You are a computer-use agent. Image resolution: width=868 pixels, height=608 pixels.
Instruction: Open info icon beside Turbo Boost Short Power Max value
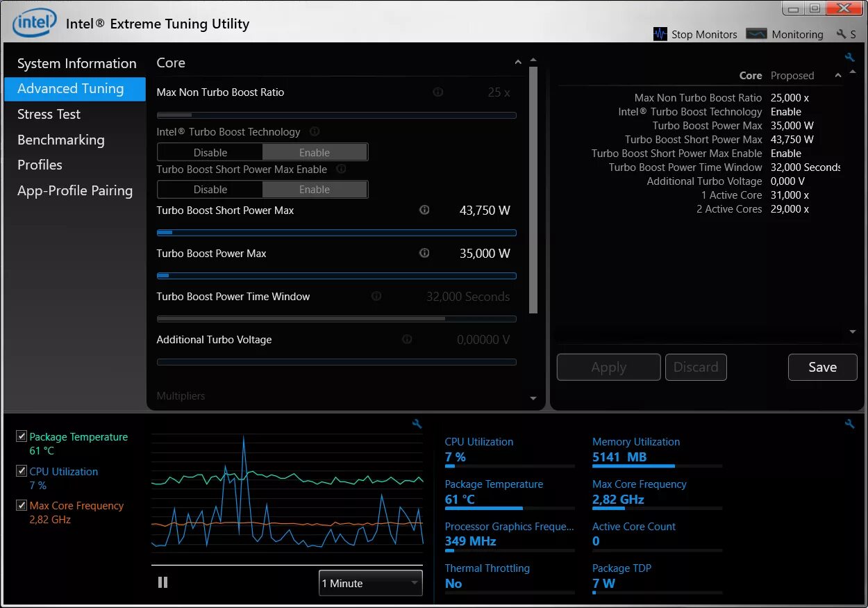pos(424,210)
